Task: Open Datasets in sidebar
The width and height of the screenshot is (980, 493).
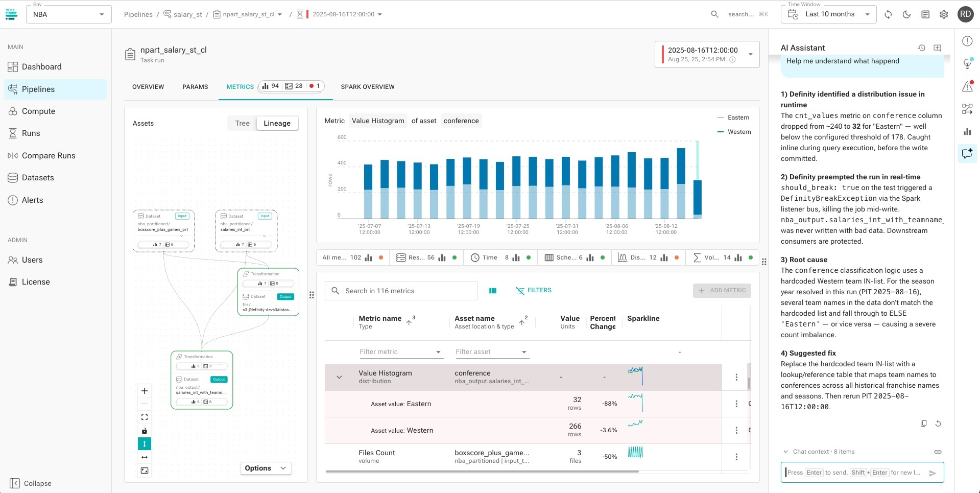Action: coord(55,178)
